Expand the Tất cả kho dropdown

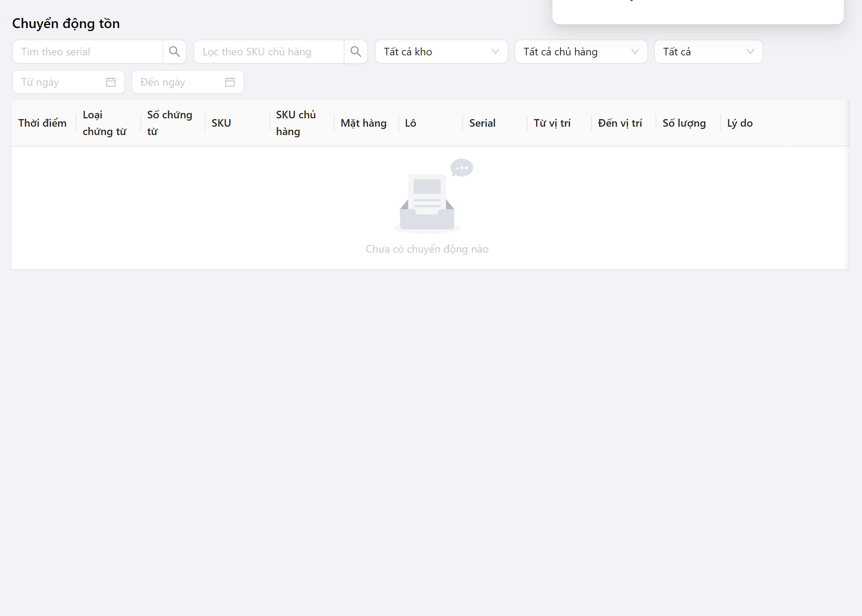tap(441, 52)
